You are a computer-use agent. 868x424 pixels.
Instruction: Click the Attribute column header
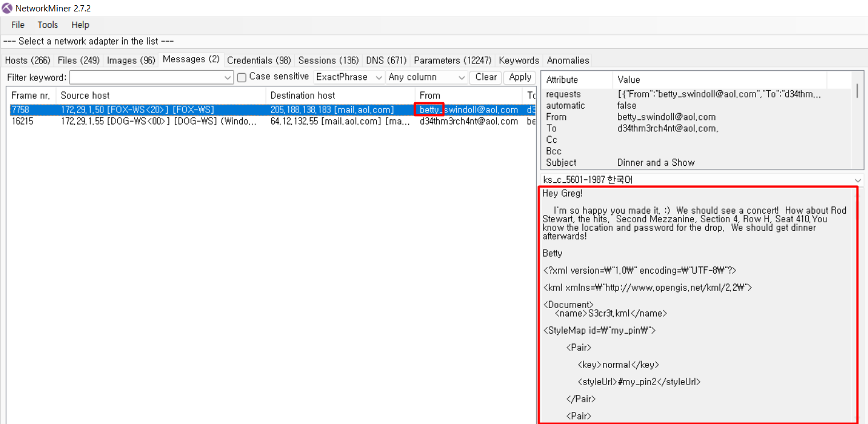(x=577, y=80)
